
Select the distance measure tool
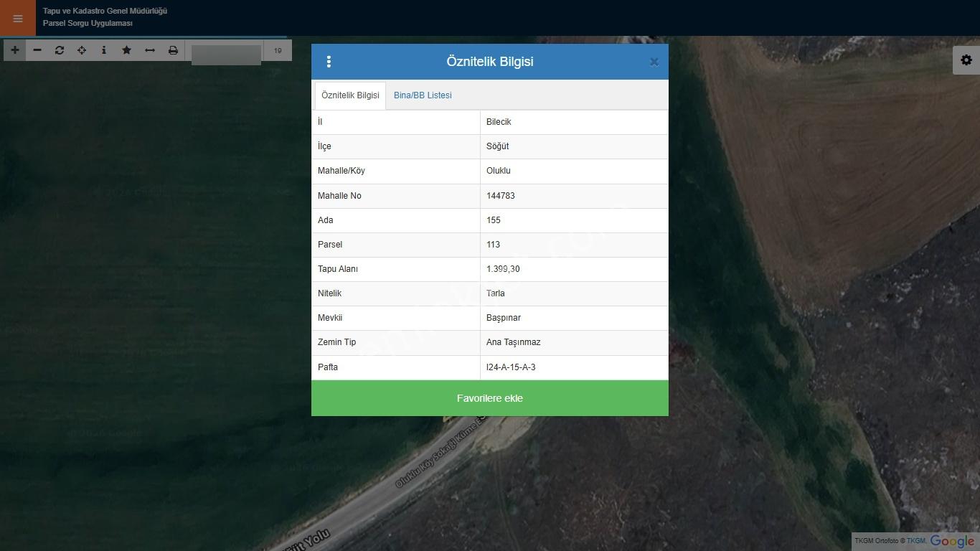pyautogui.click(x=150, y=50)
